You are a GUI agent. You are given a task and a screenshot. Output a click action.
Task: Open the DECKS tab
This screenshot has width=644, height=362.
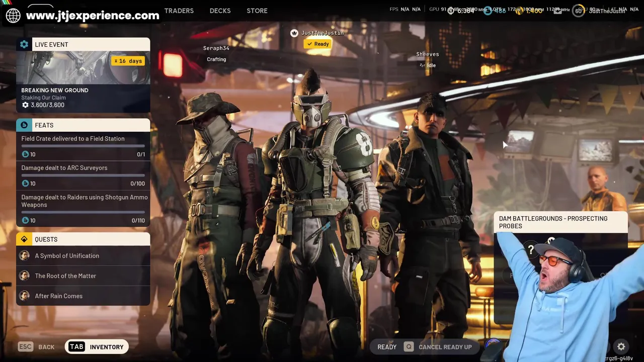pyautogui.click(x=220, y=11)
